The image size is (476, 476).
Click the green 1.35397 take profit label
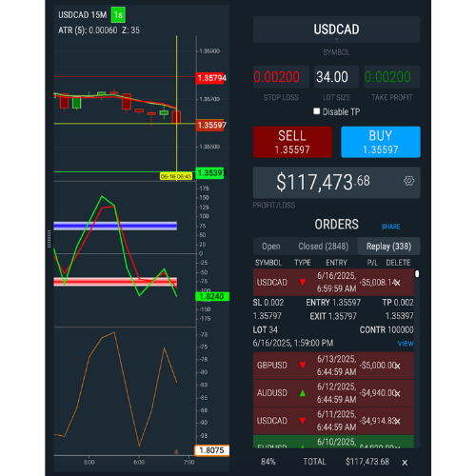pyautogui.click(x=210, y=173)
